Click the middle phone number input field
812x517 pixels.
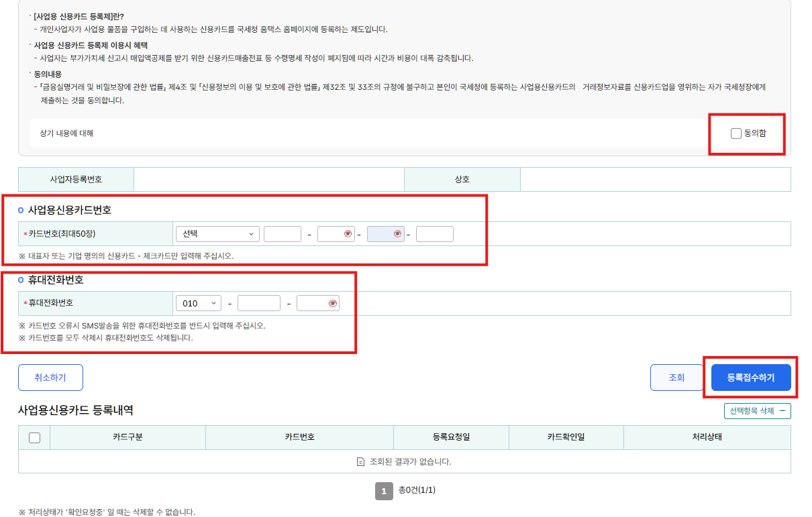pyautogui.click(x=258, y=304)
